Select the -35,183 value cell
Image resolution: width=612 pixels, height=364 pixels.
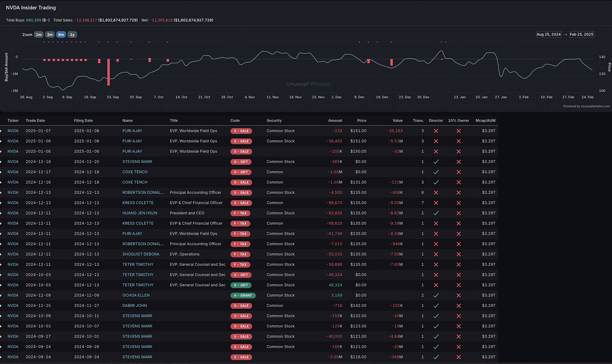395,131
